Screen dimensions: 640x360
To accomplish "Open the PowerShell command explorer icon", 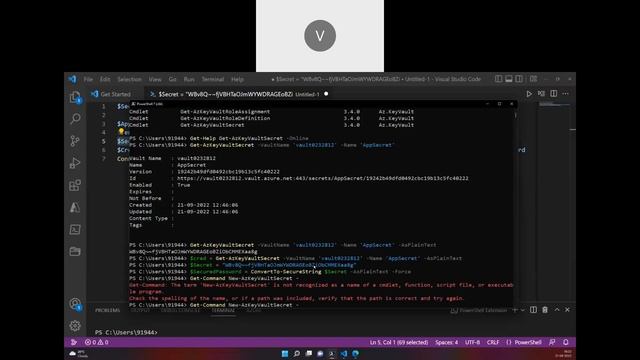I will 75,229.
